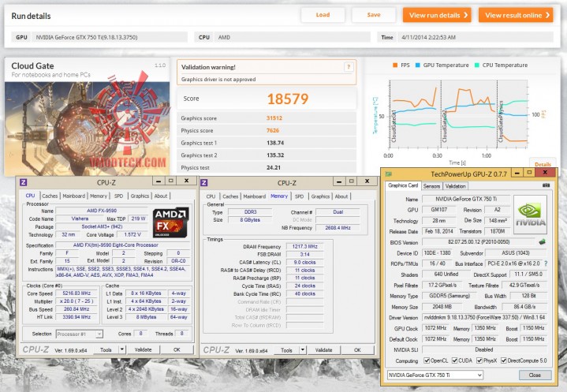Click the DRAM Frequency value 1217.3 MHz
Viewport: 567px width, 392px height.
point(305,246)
